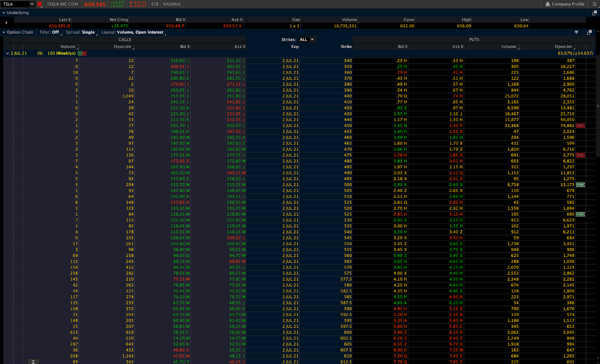Click the underlying ask price 650.57
The image size is (600, 364).
[230, 26]
